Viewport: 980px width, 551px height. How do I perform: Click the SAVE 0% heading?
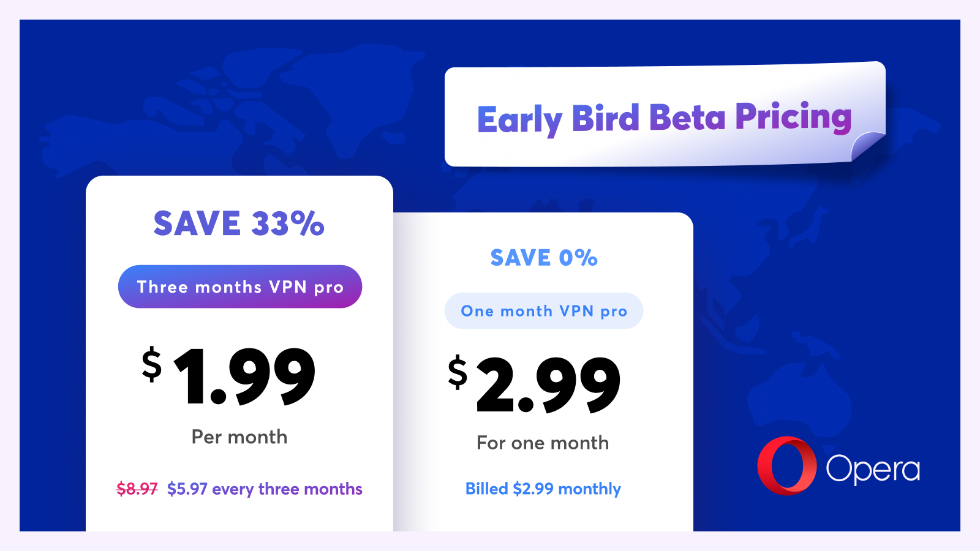point(544,258)
